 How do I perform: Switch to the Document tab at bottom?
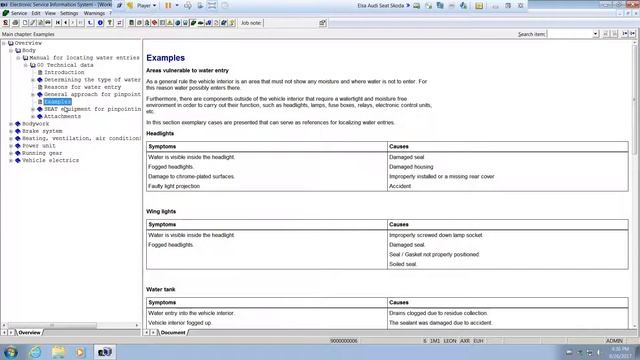coord(173,333)
